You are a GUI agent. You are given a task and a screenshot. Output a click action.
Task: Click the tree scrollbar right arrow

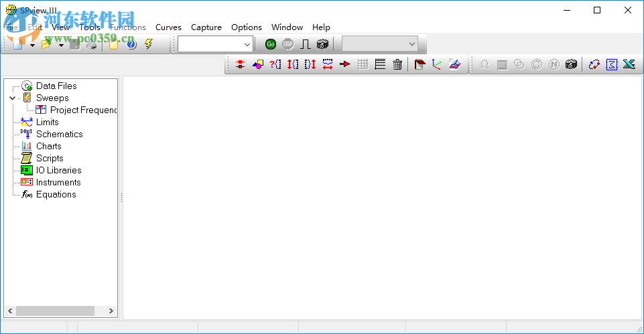111,311
